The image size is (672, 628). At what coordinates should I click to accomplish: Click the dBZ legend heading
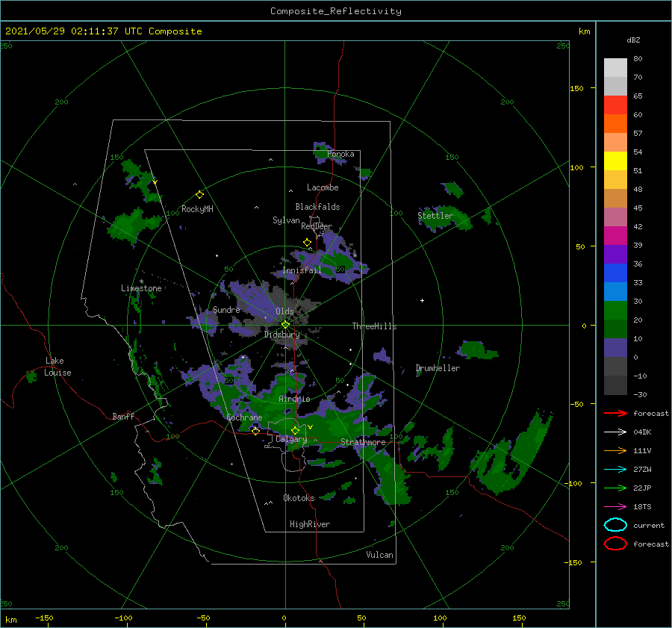coord(633,40)
